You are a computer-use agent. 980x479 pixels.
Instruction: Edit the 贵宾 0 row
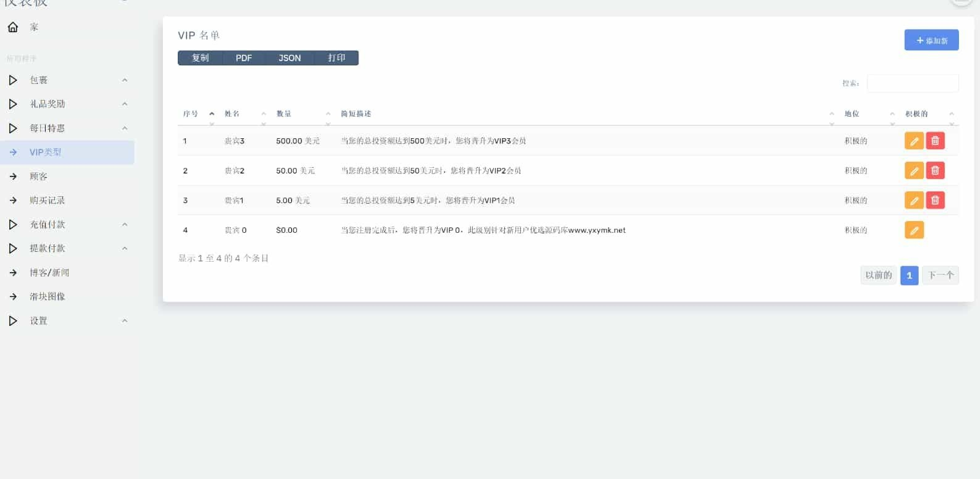pyautogui.click(x=914, y=230)
